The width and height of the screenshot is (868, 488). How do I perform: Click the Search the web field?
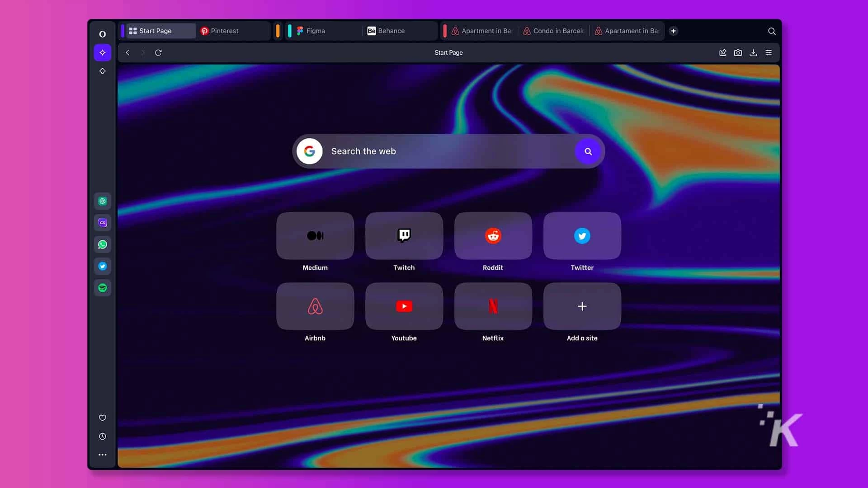pyautogui.click(x=448, y=151)
